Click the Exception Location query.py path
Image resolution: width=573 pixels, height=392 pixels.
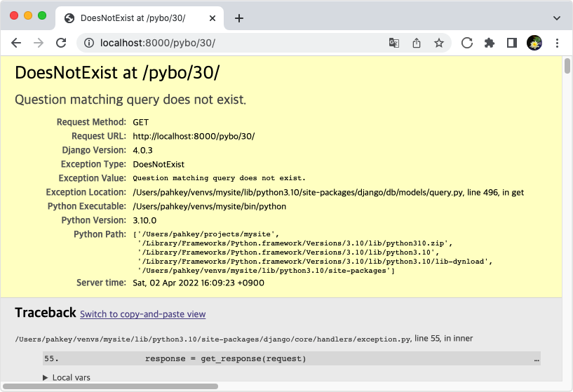[x=328, y=193]
